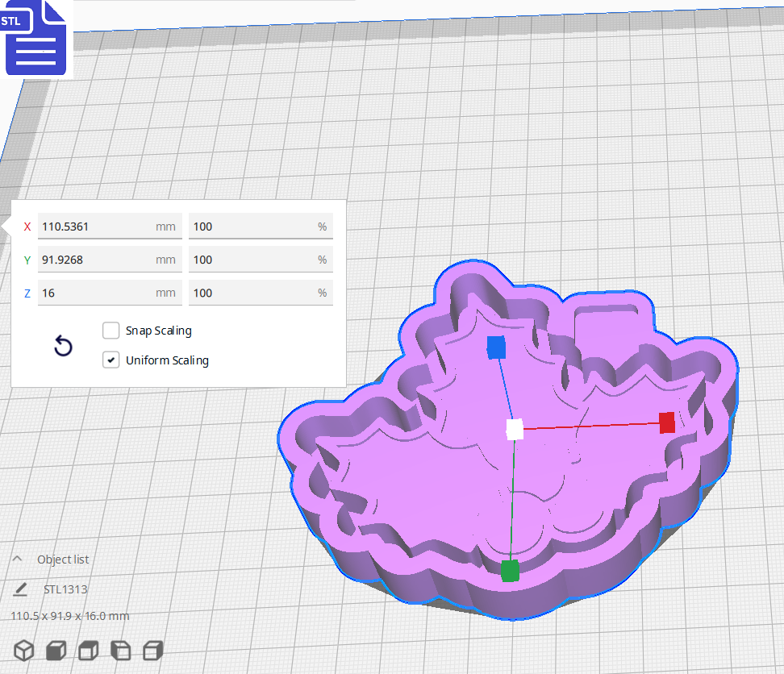Click the blue Z-axis scale handle
The width and height of the screenshot is (784, 674).
498,347
